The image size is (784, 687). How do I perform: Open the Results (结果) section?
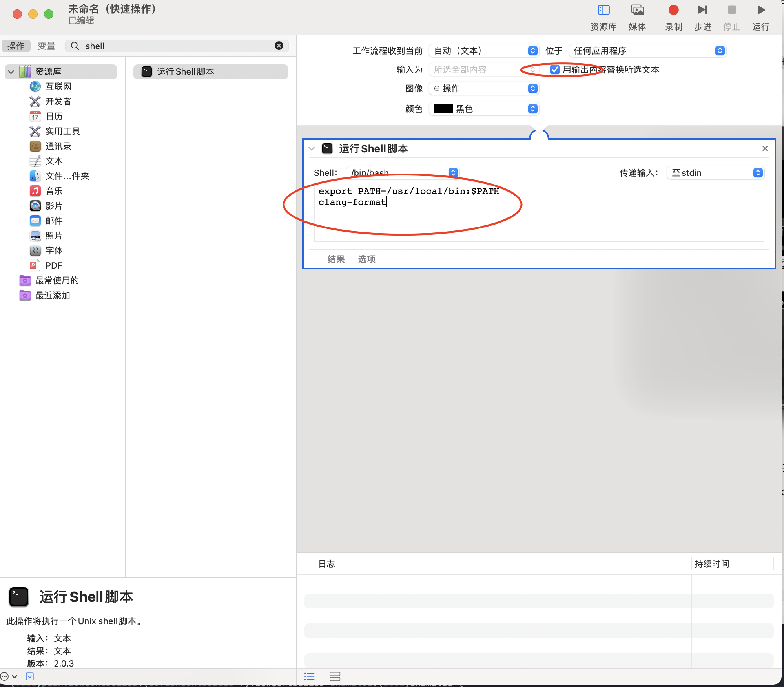336,259
